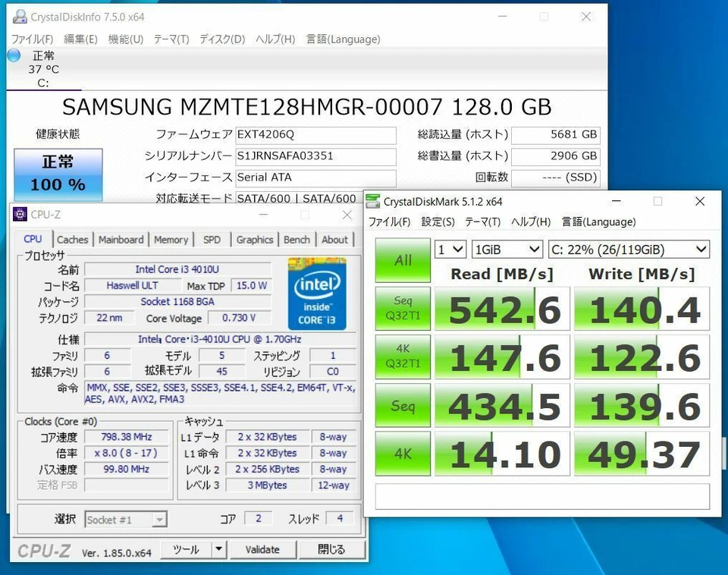The image size is (728, 575).
Task: Open 機能(U) menu in CrystalDiskInfo
Action: point(125,39)
